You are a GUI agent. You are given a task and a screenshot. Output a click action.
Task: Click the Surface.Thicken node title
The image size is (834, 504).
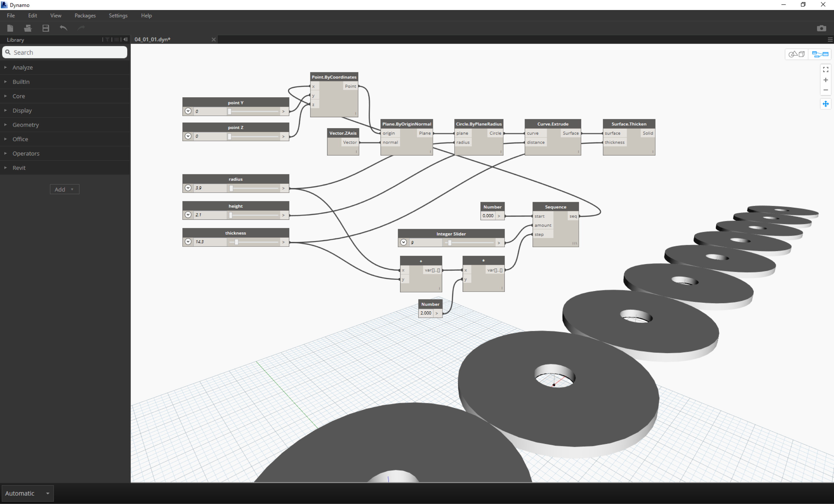point(629,124)
